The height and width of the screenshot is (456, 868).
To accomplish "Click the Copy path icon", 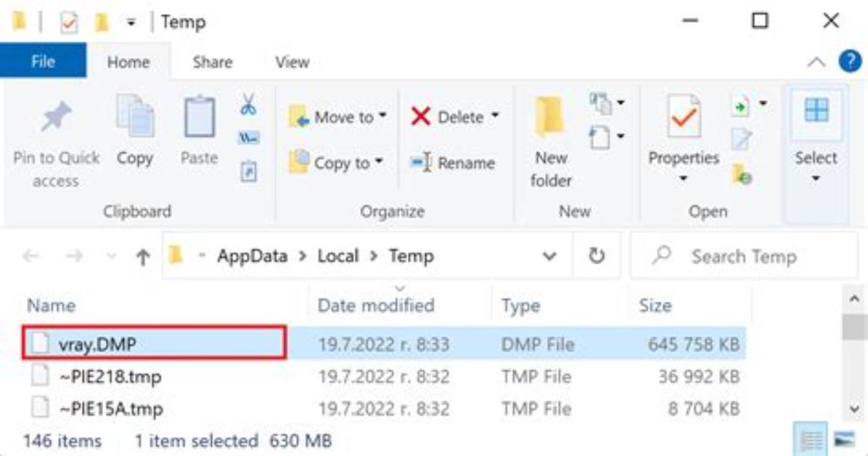I will pos(248,138).
